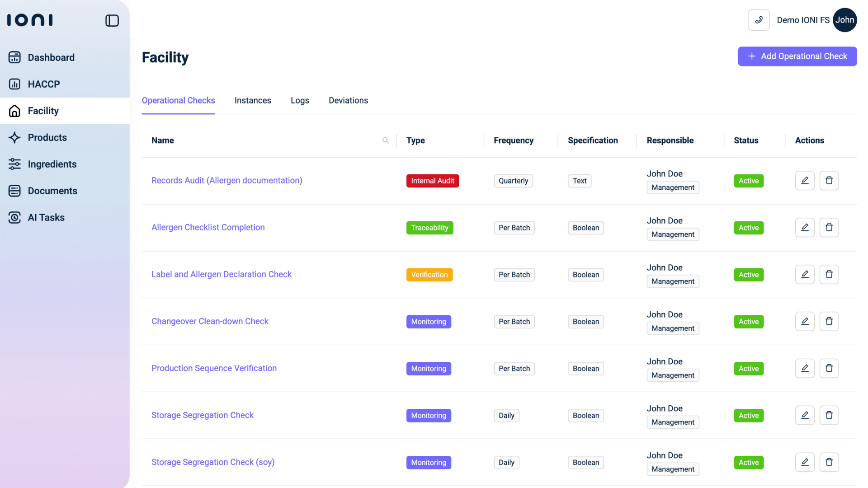Image resolution: width=868 pixels, height=488 pixels.
Task: Navigate to Ingredients in the sidebar
Action: (x=52, y=164)
